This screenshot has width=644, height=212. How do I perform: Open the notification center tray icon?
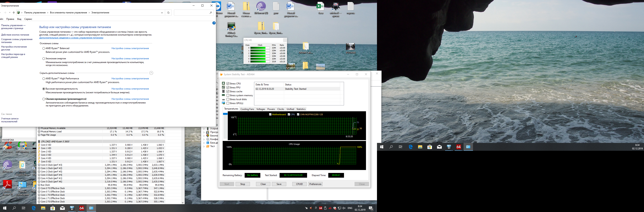(371, 208)
